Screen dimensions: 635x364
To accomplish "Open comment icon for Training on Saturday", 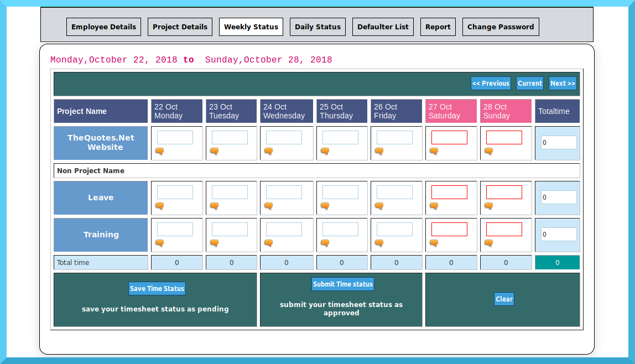I will pyautogui.click(x=434, y=243).
